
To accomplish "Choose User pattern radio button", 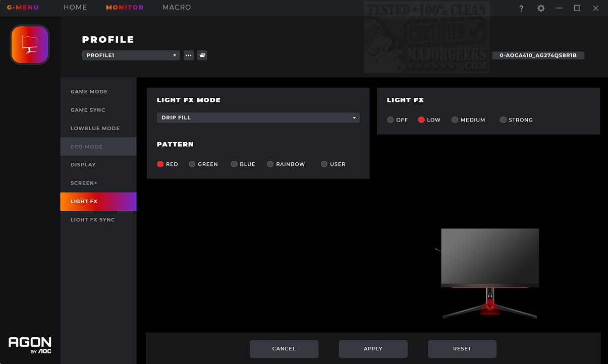I will [x=324, y=164].
